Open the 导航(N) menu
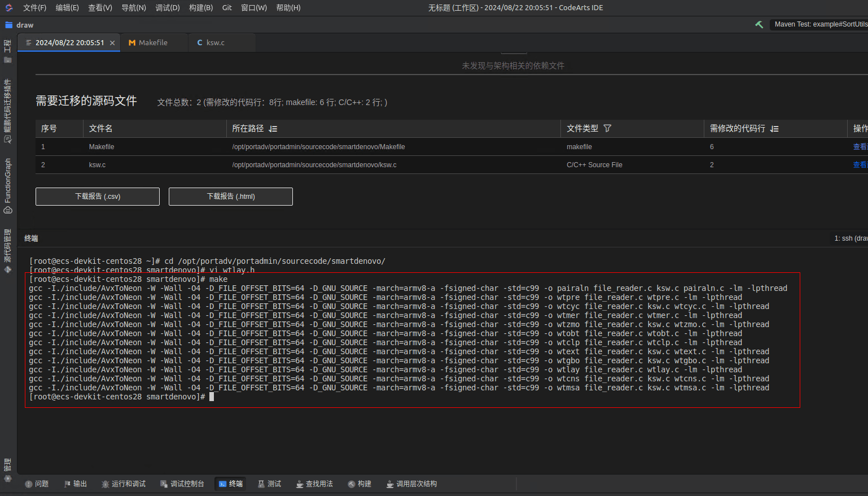The width and height of the screenshot is (868, 496). pyautogui.click(x=134, y=8)
